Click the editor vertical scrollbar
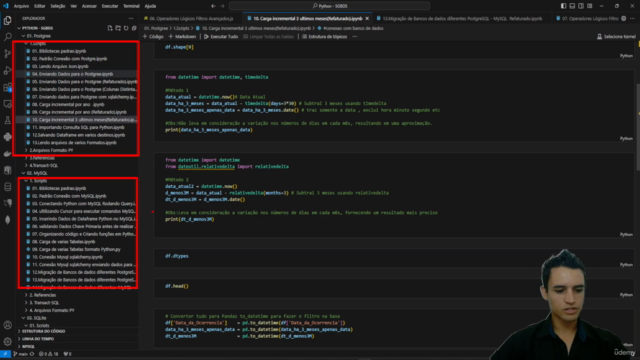The height and width of the screenshot is (360, 640). [x=638, y=126]
